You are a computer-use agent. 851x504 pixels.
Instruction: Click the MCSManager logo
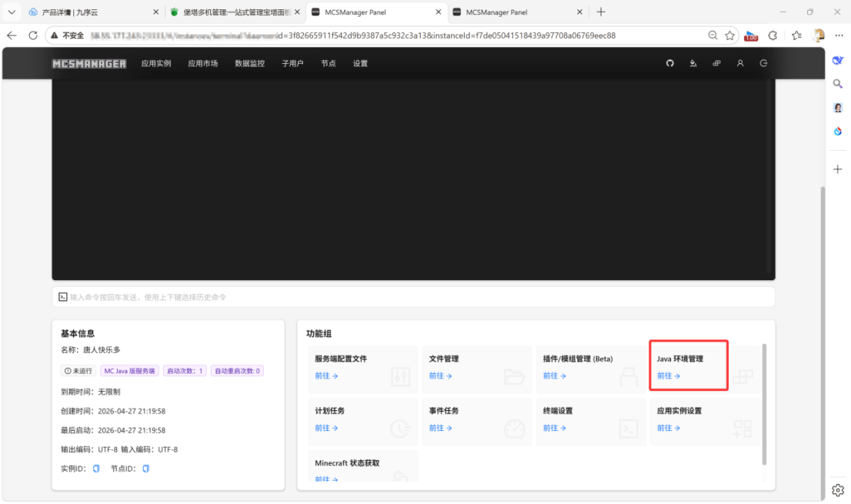coord(89,64)
